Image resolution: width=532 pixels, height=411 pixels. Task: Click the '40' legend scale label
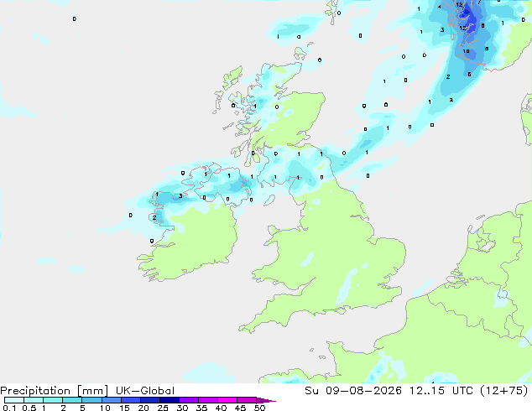(x=221, y=408)
